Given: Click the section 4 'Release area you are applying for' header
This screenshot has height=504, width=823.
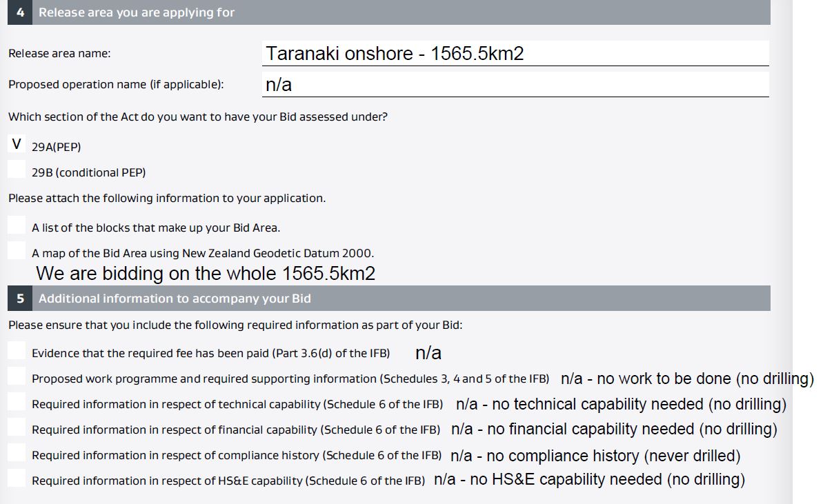Looking at the screenshot, I should point(137,12).
